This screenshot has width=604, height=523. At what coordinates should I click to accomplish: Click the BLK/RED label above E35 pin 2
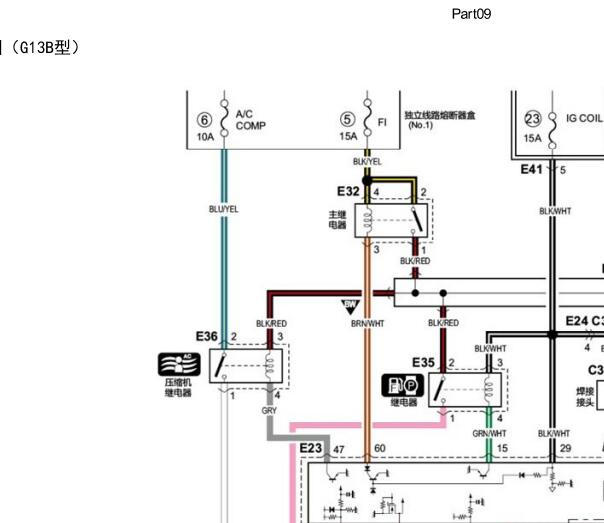point(443,323)
